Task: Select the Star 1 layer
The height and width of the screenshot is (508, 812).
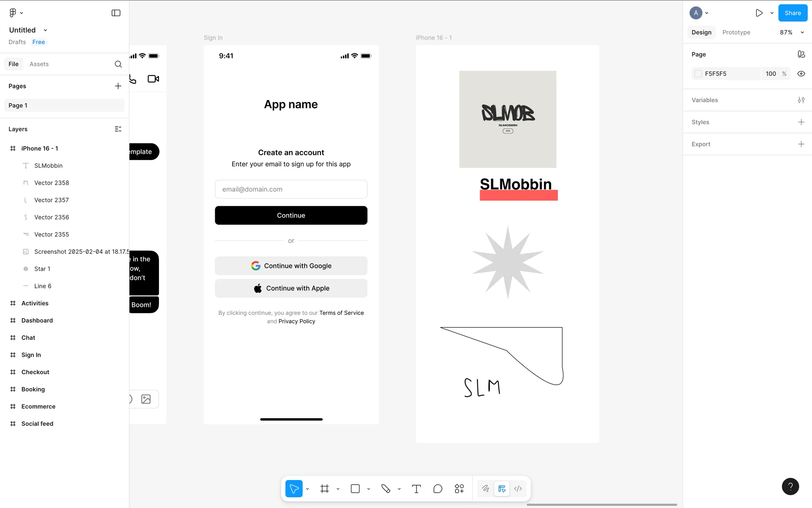Action: click(x=42, y=269)
